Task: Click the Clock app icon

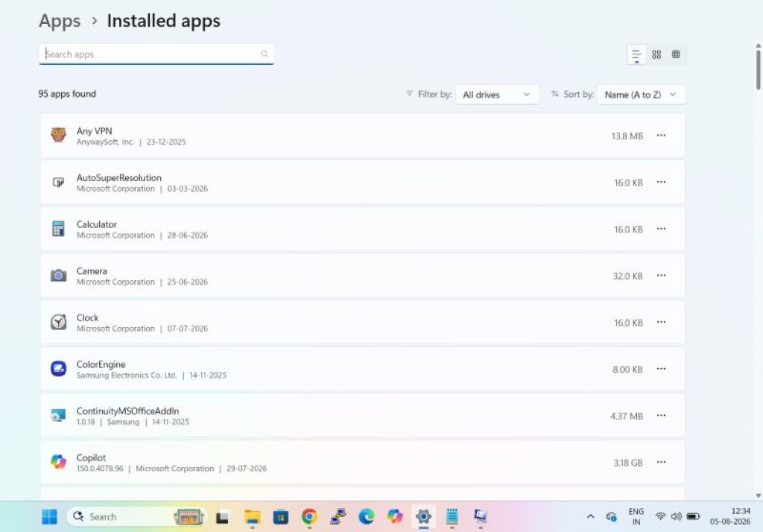Action: pos(58,322)
